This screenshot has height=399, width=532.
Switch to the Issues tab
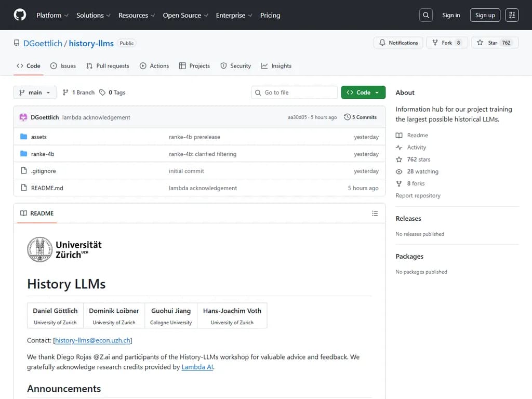click(x=63, y=66)
